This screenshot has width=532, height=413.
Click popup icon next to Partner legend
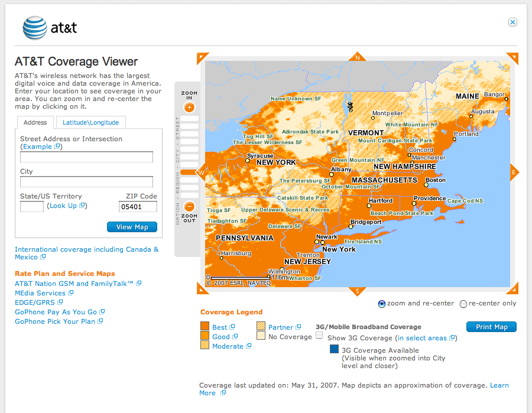[x=298, y=327]
